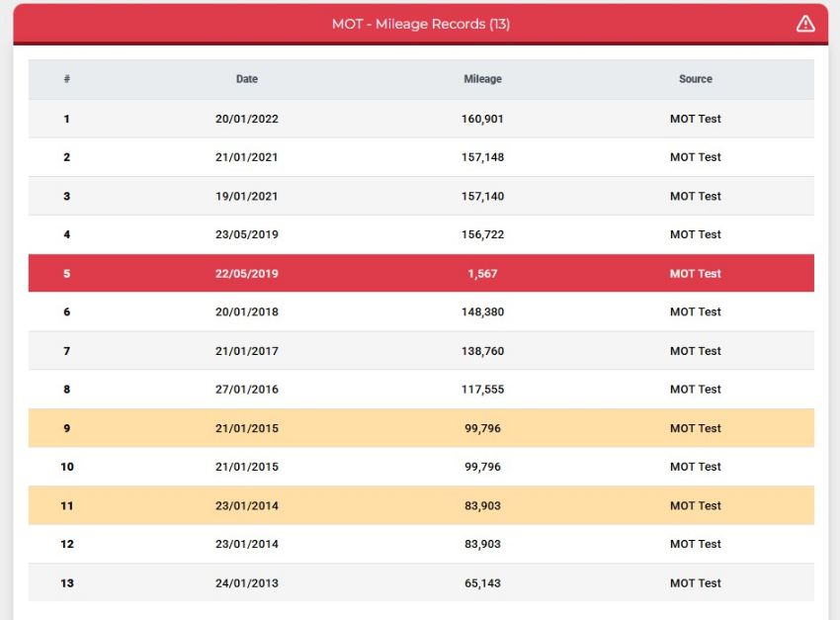Click the MOT - Mileage Records (13) header
The image size is (840, 620).
(421, 24)
